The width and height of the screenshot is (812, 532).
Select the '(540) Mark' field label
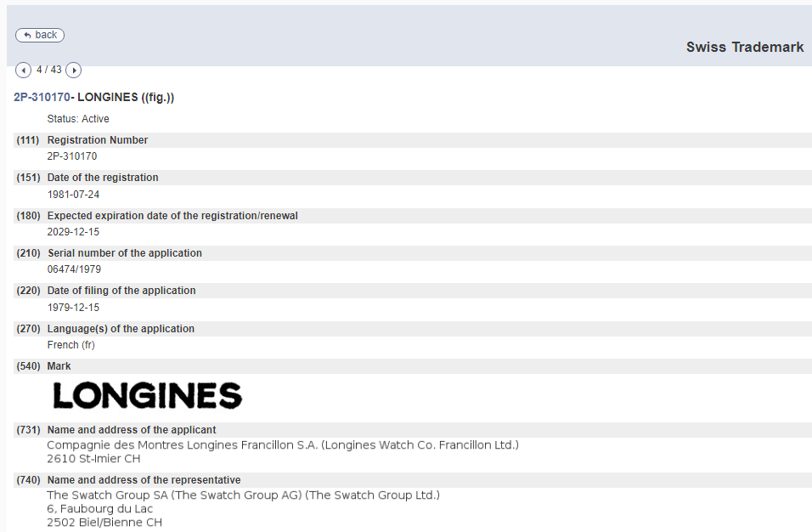pos(43,366)
